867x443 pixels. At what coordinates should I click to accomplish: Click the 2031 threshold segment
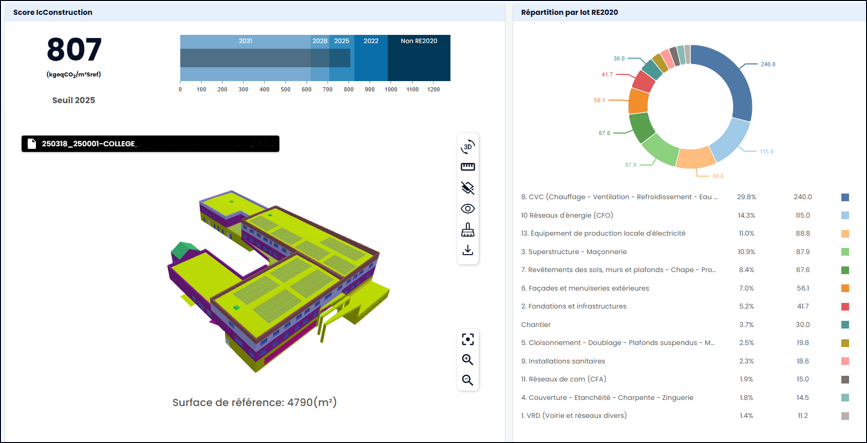point(246,58)
